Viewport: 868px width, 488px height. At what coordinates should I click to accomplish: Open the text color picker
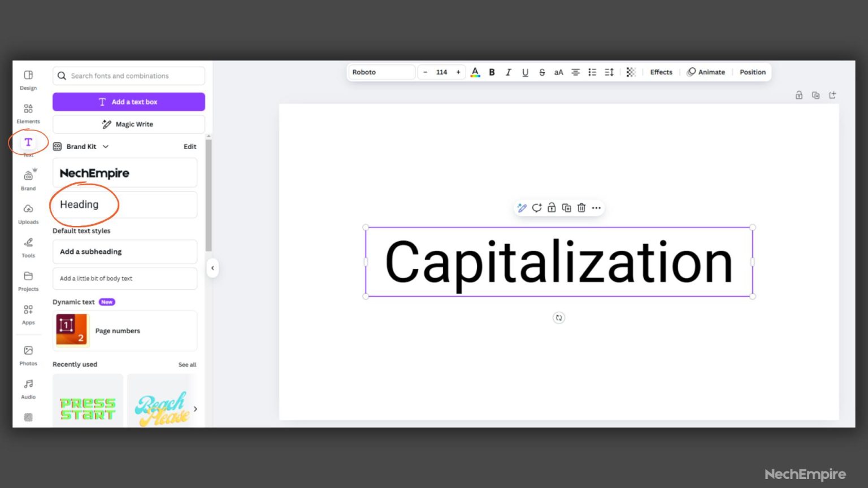(475, 72)
